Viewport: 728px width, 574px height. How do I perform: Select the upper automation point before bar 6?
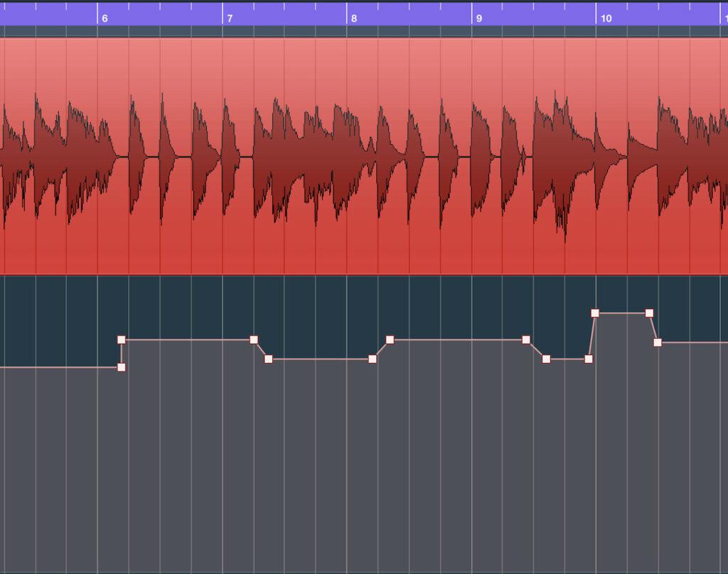tap(121, 340)
